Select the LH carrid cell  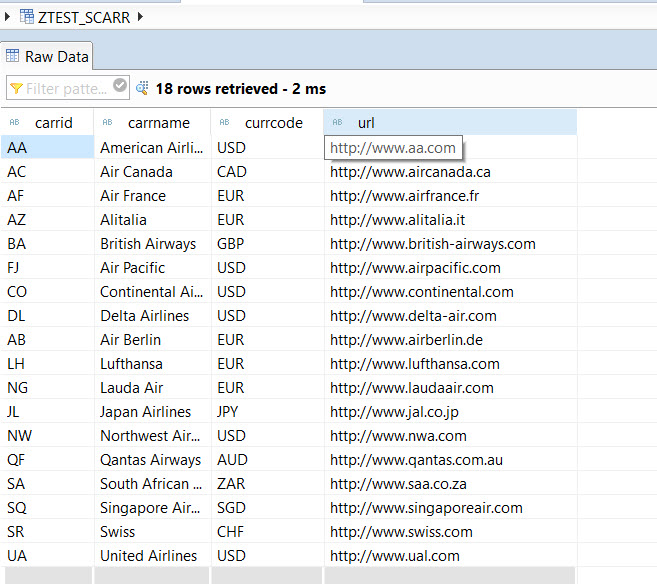pyautogui.click(x=47, y=364)
